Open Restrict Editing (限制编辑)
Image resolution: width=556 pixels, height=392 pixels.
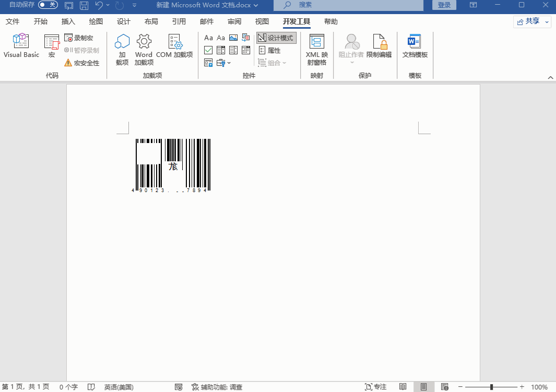[x=378, y=45]
